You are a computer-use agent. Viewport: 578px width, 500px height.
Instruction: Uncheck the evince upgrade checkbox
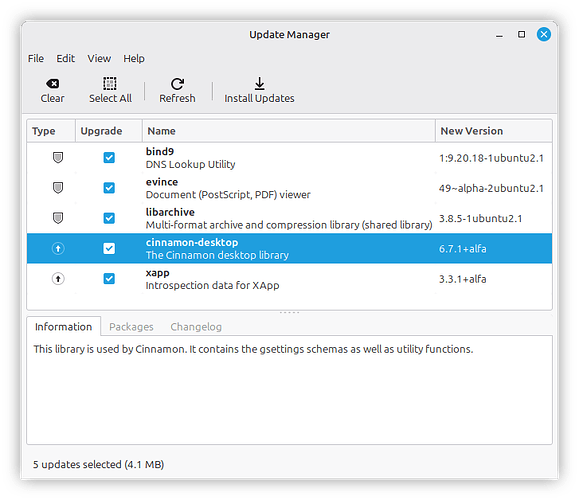click(x=109, y=188)
